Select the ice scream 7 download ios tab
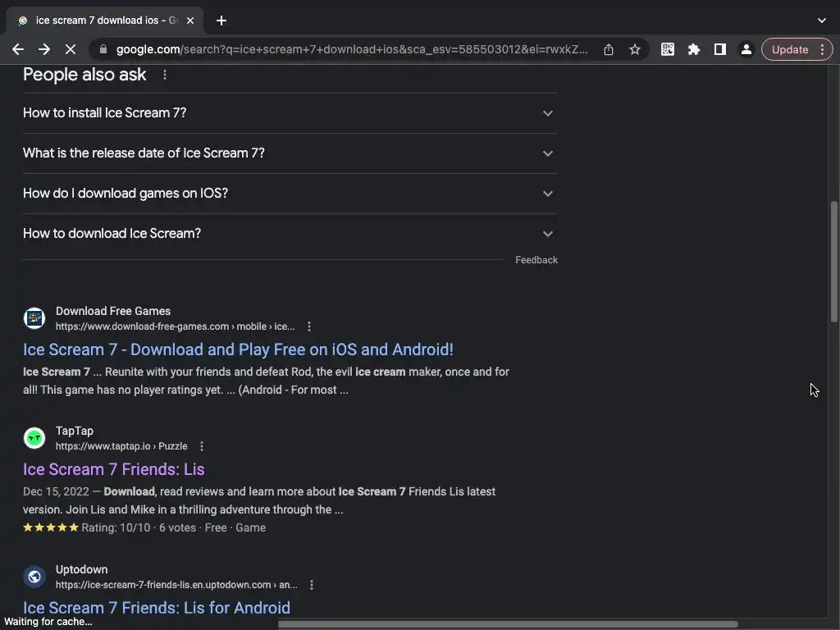The image size is (840, 630). pyautogui.click(x=105, y=21)
